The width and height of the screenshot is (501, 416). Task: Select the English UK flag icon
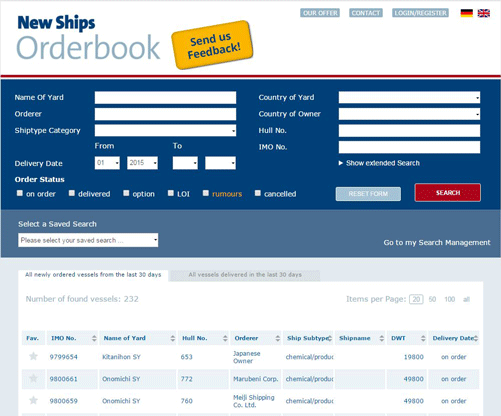pos(483,13)
